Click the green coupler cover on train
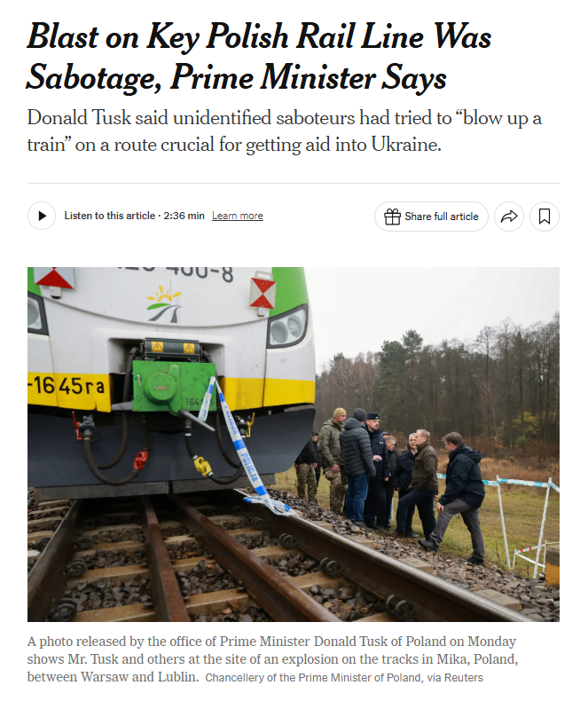The width and height of the screenshot is (588, 701). 174,386
